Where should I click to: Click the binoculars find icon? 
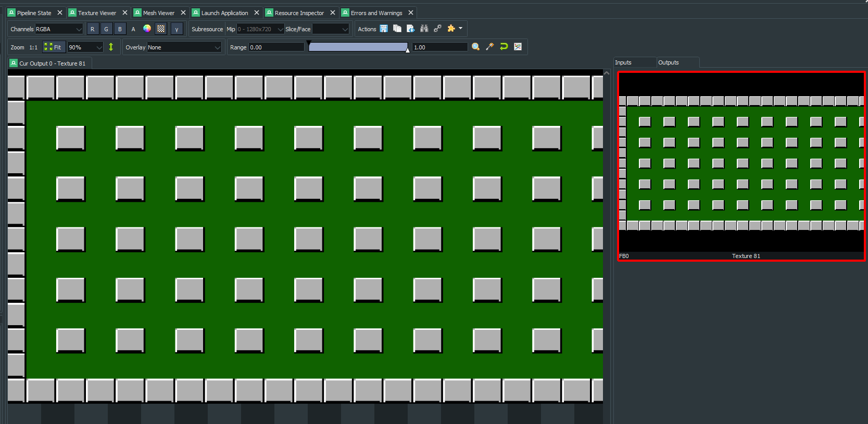pyautogui.click(x=424, y=29)
